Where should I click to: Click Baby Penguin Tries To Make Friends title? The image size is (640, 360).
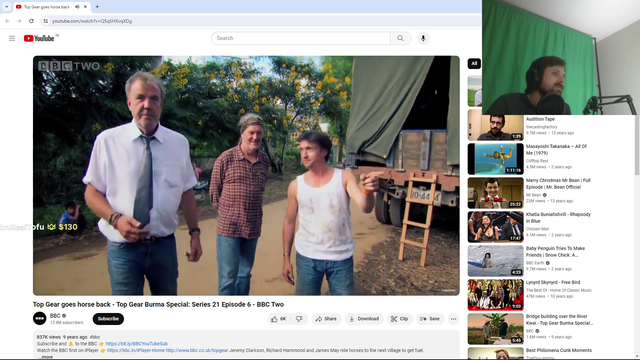(555, 251)
